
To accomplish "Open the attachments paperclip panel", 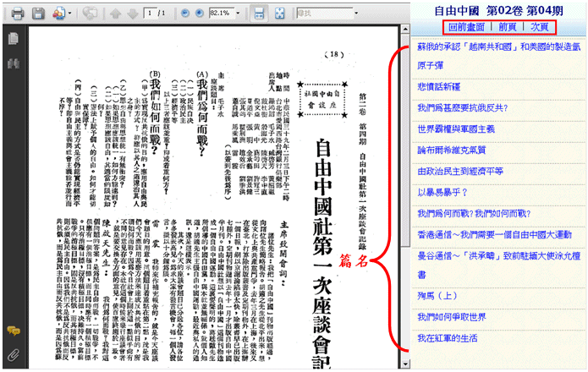I will (13, 353).
